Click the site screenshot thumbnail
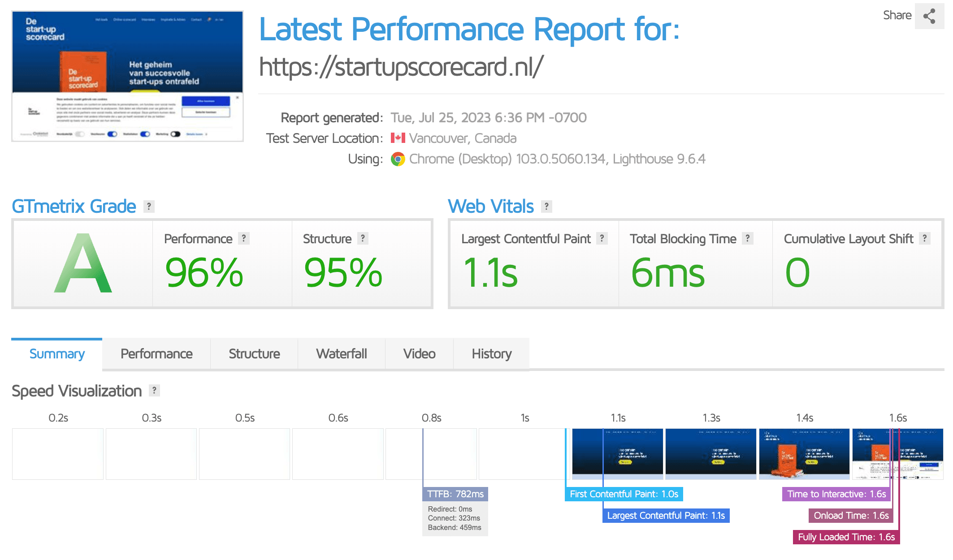The width and height of the screenshot is (953, 560). (128, 76)
